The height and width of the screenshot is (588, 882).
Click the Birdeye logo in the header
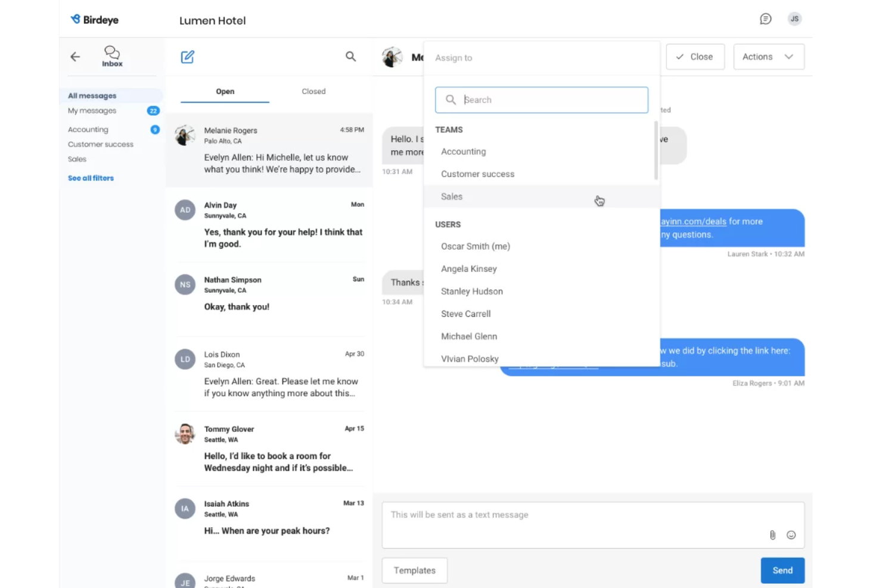pos(94,19)
